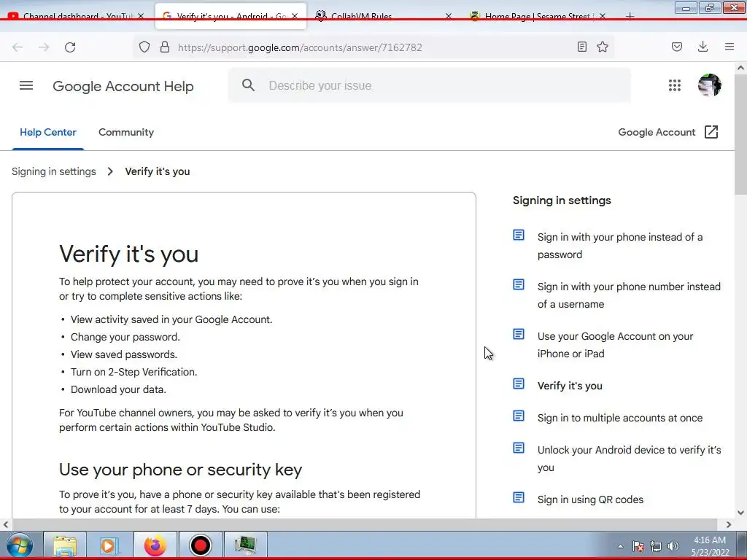Image resolution: width=747 pixels, height=560 pixels.
Task: Click the Firefox taskbar icon
Action: tap(155, 545)
